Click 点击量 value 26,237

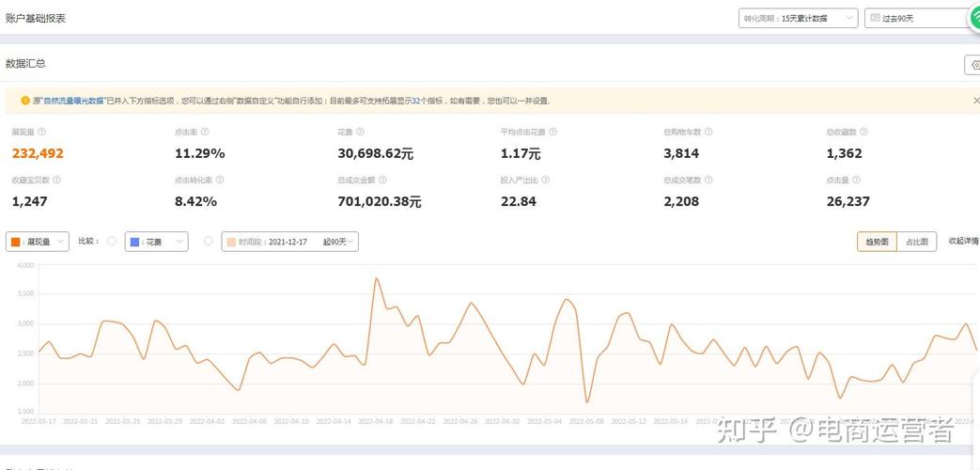click(848, 202)
